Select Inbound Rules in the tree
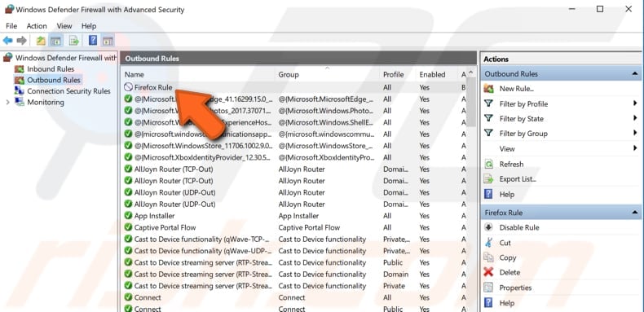Image resolution: width=644 pixels, height=312 pixels. click(x=51, y=69)
